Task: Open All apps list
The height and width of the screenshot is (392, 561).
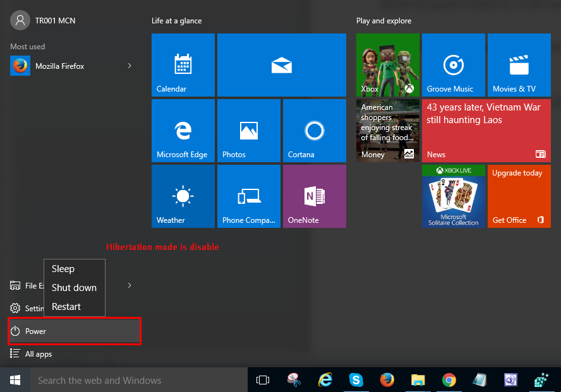Action: click(x=38, y=354)
